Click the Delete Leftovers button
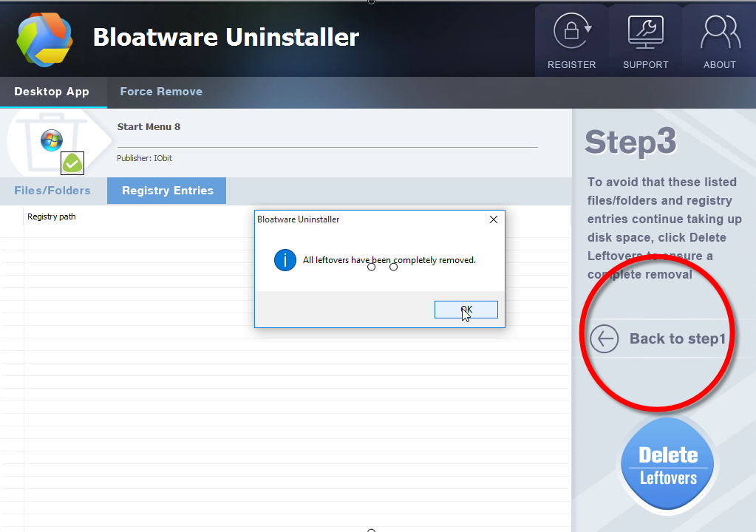 click(x=668, y=465)
